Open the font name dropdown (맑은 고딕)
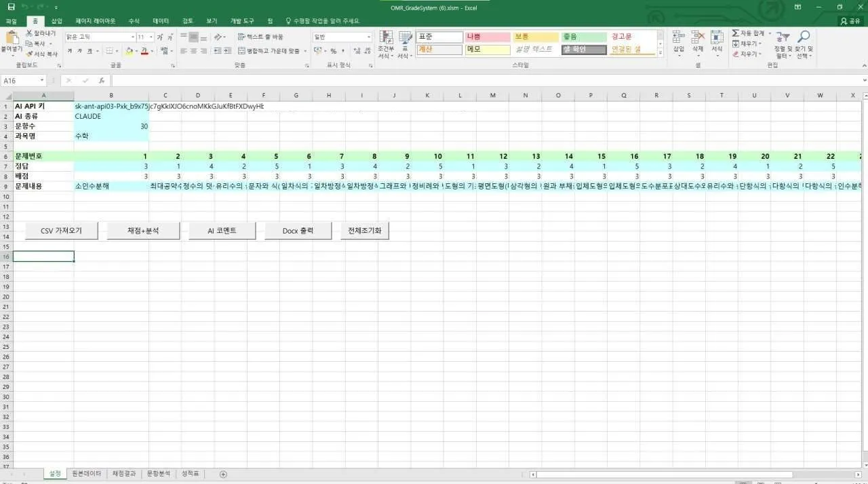Screen dimensions: 868x484 pyautogui.click(x=133, y=37)
